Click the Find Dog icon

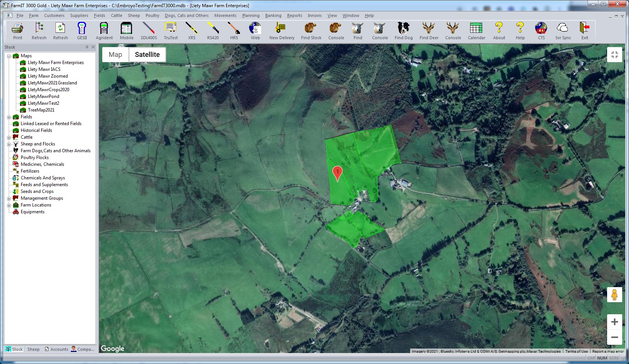(403, 31)
